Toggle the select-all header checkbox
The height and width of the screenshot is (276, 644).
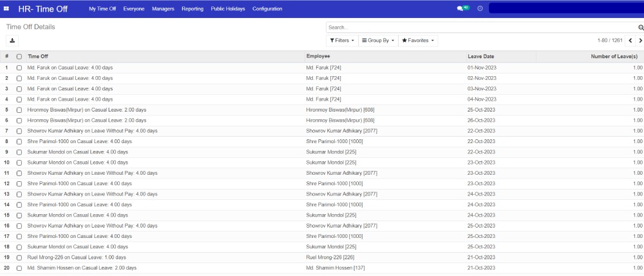pyautogui.click(x=19, y=57)
